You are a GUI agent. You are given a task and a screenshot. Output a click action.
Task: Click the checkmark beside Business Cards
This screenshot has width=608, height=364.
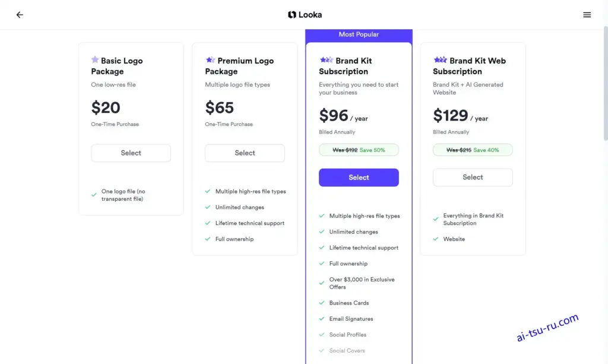pos(321,303)
